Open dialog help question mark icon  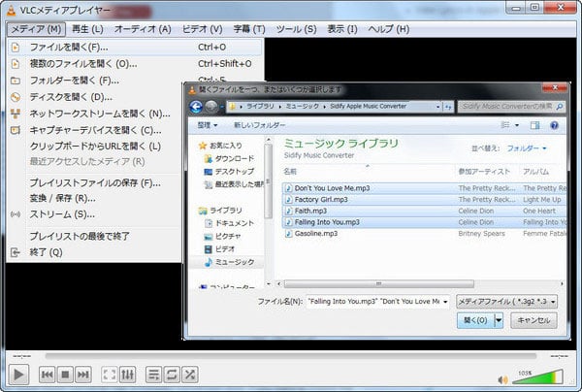(554, 125)
